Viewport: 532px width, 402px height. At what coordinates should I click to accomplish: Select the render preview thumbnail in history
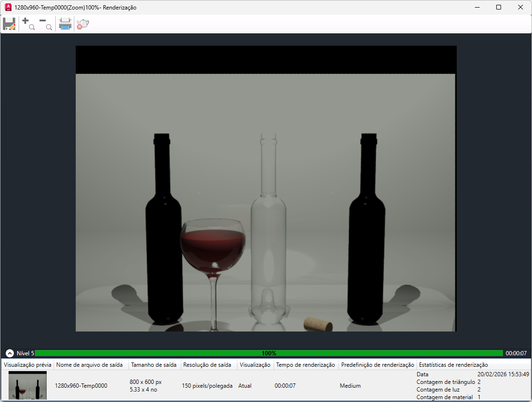tap(28, 385)
